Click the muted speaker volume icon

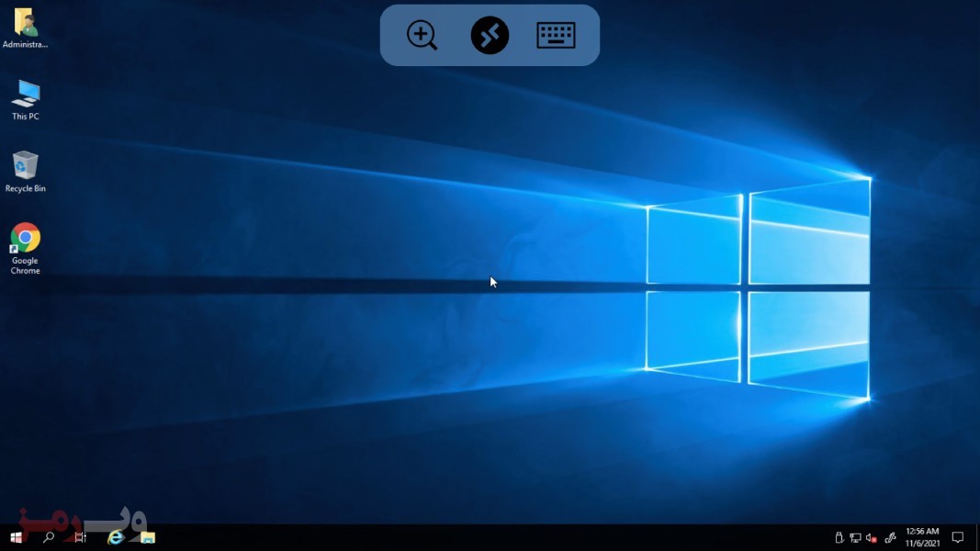[x=872, y=537]
